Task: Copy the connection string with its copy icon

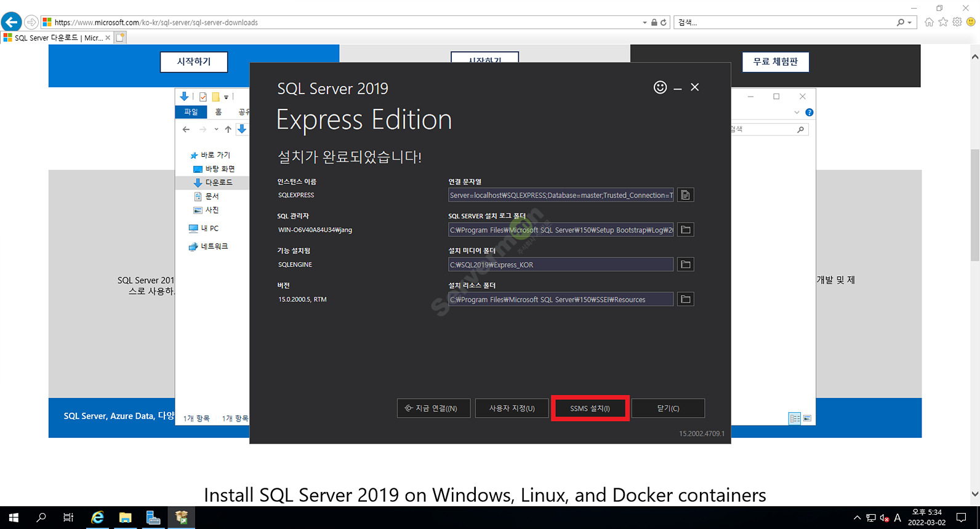Action: [685, 195]
